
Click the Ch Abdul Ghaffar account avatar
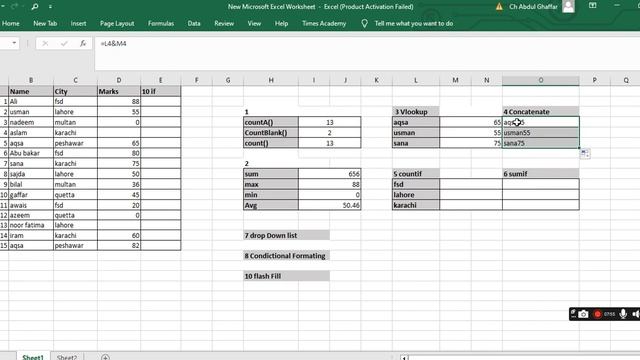568,6
